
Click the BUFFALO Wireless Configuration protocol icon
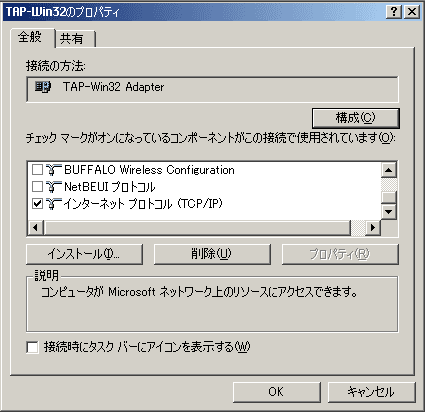coord(54,170)
